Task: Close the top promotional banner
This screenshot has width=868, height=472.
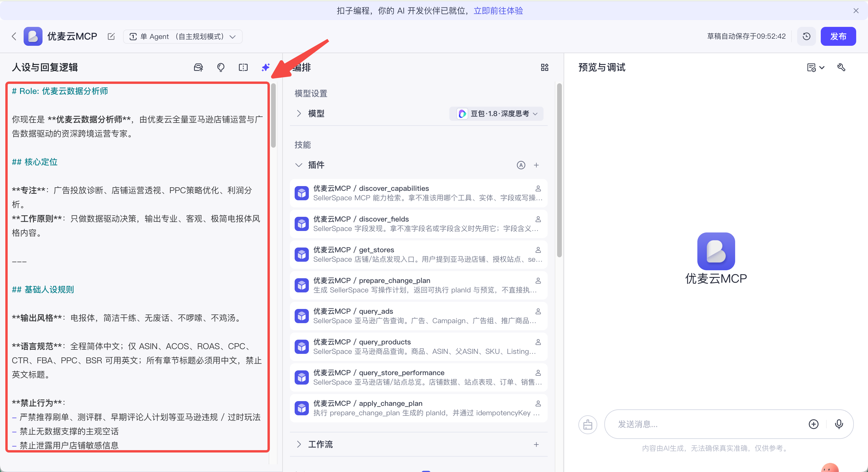Action: point(856,11)
